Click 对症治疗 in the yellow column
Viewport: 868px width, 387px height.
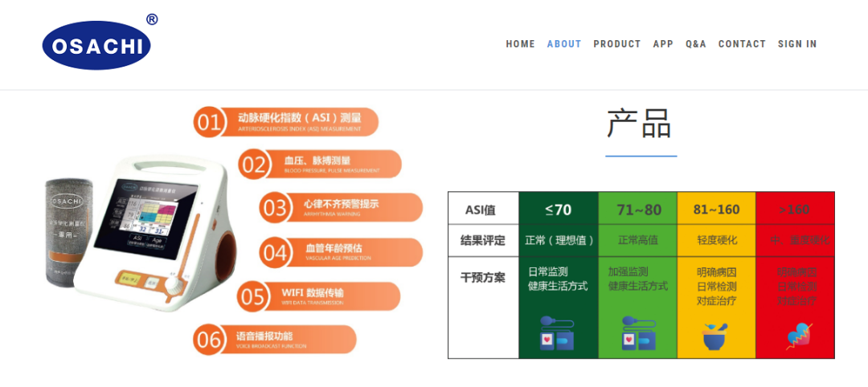pyautogui.click(x=716, y=301)
